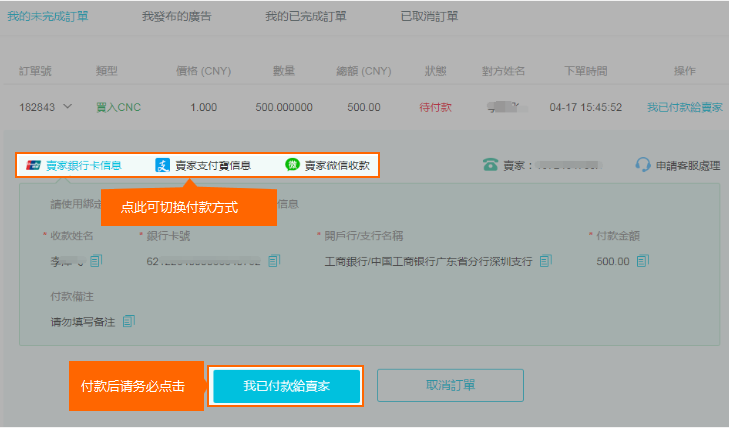Image resolution: width=729 pixels, height=428 pixels.
Task: Click the 待付款 status text
Action: pyautogui.click(x=435, y=107)
